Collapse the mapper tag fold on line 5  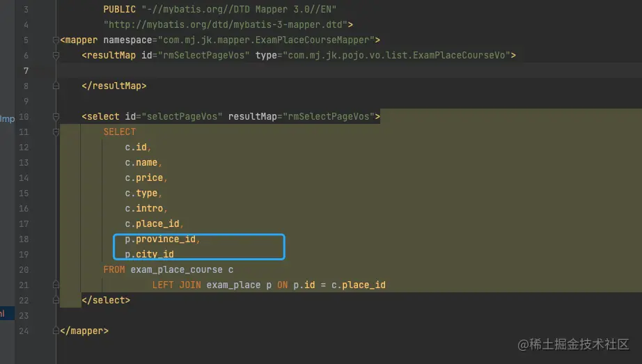pos(56,40)
